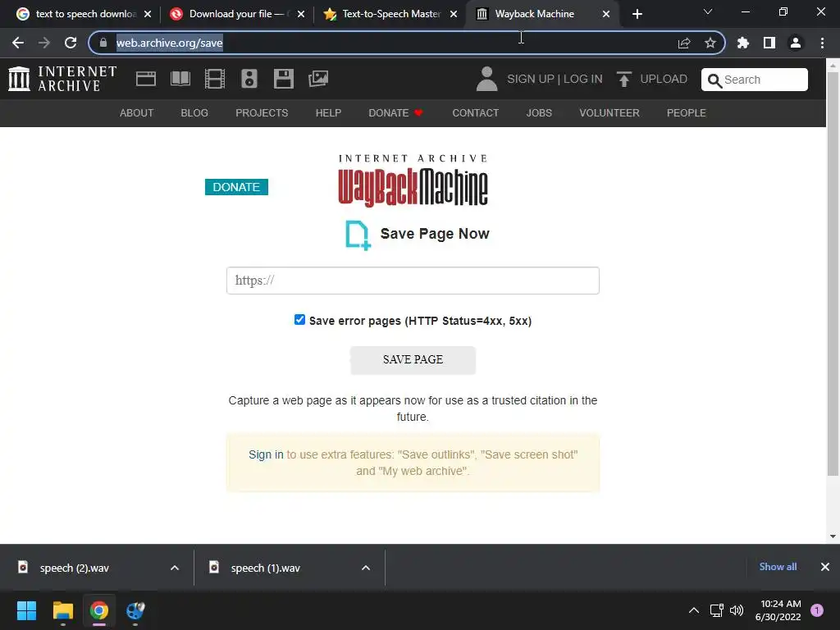840x630 pixels.
Task: Click the SIGN UP link
Action: point(531,79)
